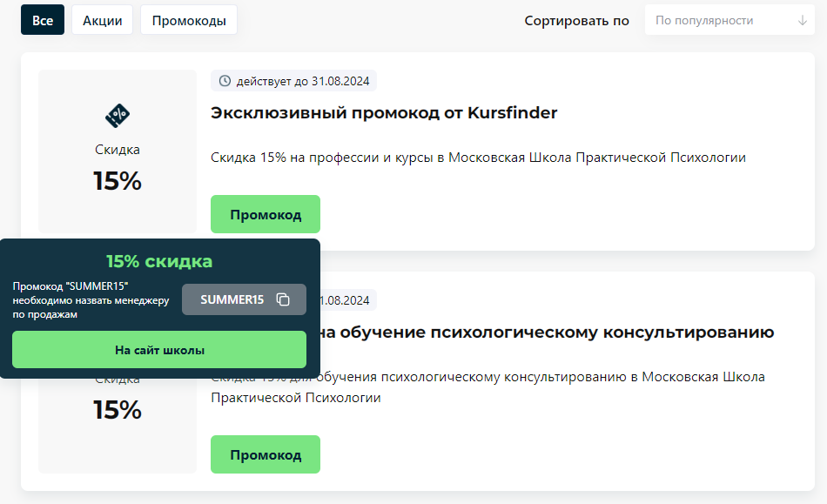This screenshot has width=827, height=504.
Task: Click the "15% скидка" popup heading
Action: [159, 261]
